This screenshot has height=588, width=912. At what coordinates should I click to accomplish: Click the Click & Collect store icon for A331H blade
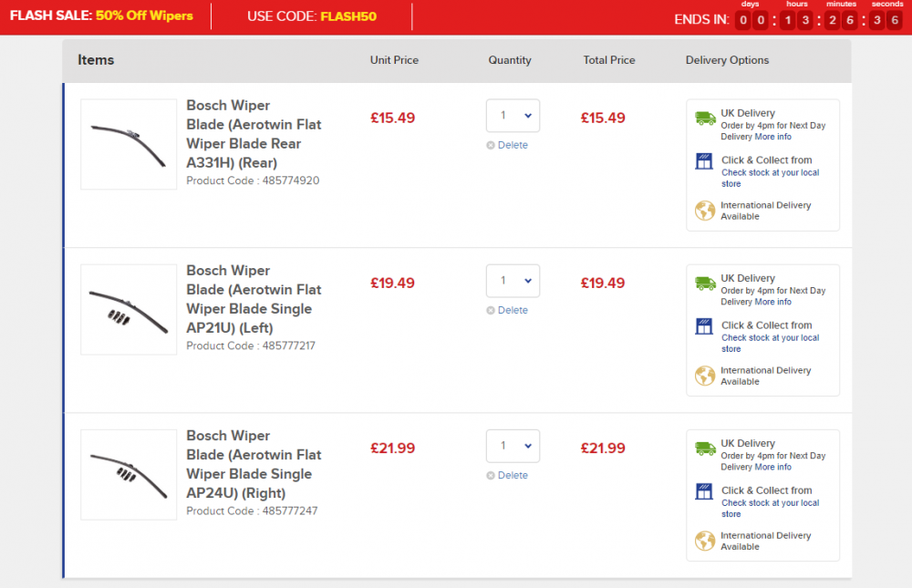pyautogui.click(x=704, y=161)
